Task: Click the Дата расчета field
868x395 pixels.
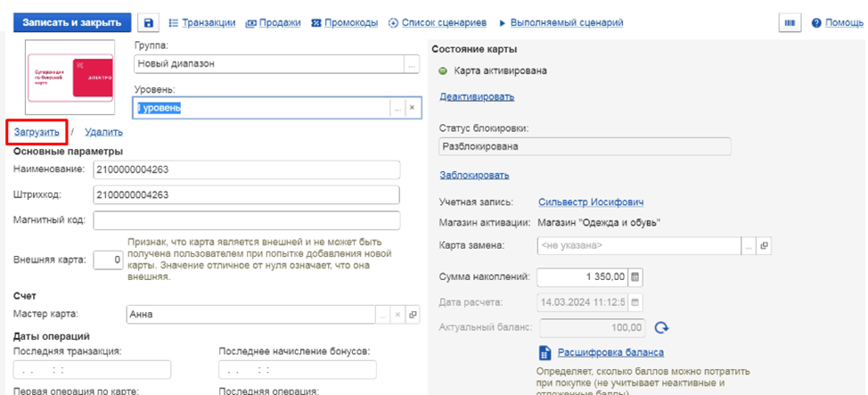Action: click(x=583, y=302)
